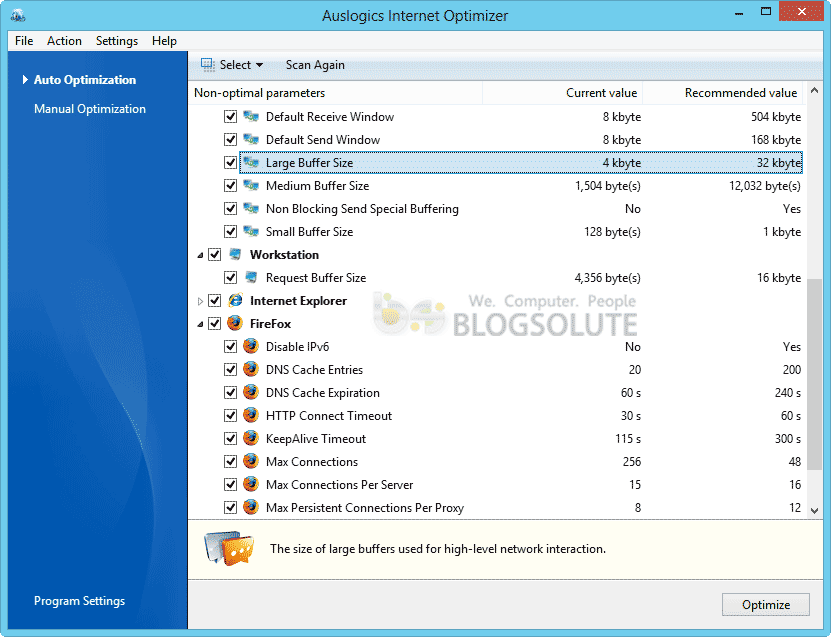Screen dimensions: 831x637
Task: Click Firefox icon beside Max Connections Per Server
Action: (251, 484)
